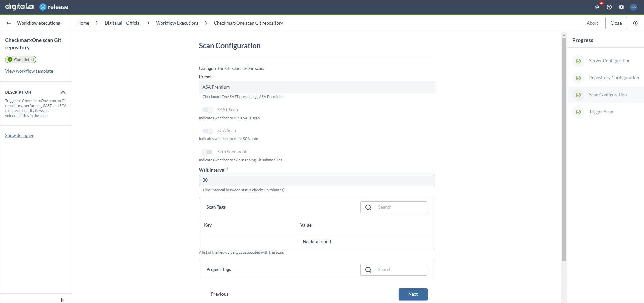
Task: Open the Home breadcrumb link
Action: 83,23
